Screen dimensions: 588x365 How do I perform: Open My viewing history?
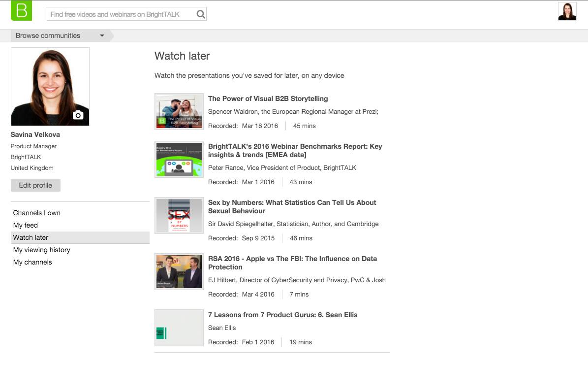42,250
